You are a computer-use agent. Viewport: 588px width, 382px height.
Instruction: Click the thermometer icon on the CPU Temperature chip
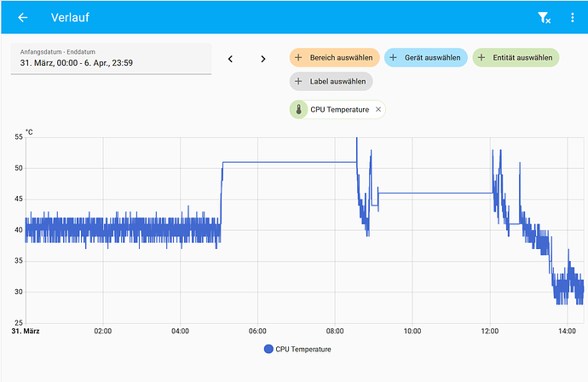click(x=299, y=109)
